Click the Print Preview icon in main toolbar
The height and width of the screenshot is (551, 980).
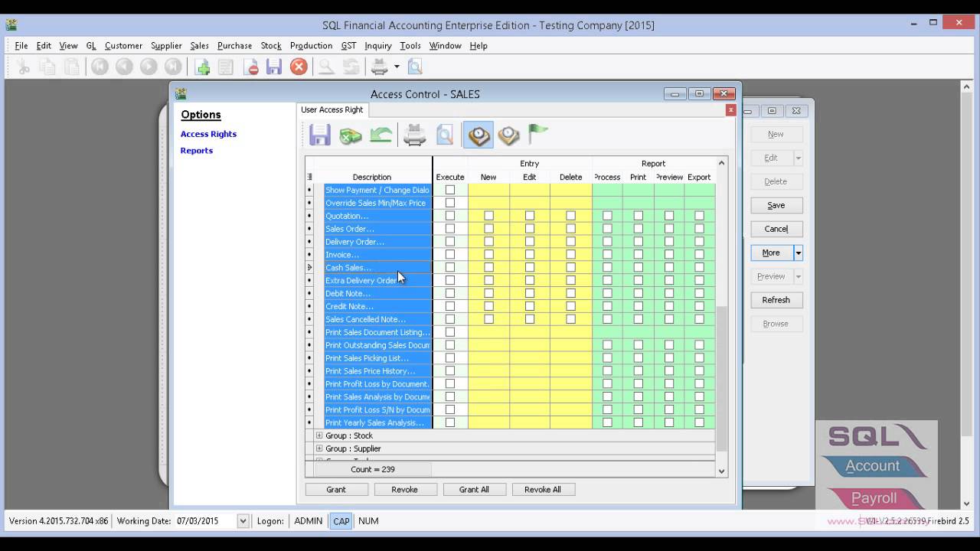tap(415, 67)
